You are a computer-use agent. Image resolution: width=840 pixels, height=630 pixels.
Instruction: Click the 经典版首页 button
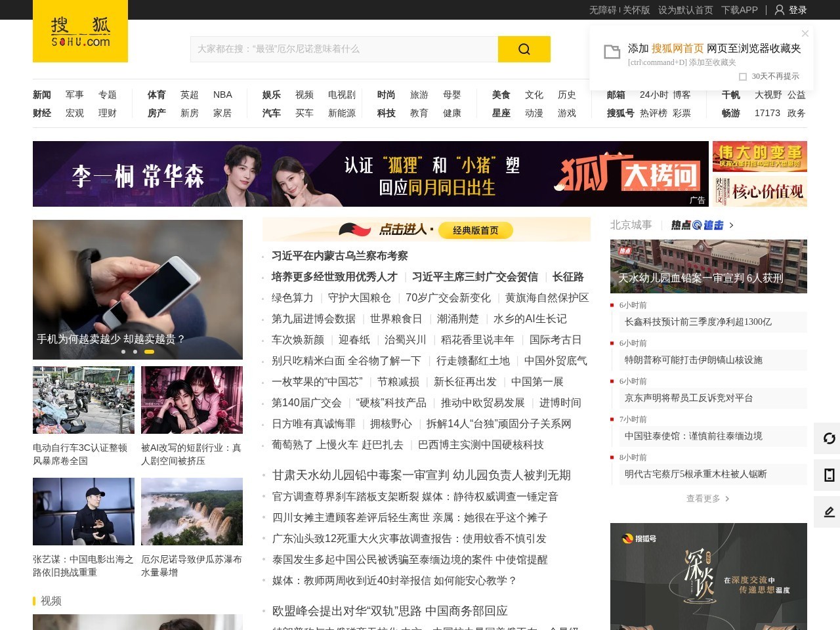click(x=475, y=230)
